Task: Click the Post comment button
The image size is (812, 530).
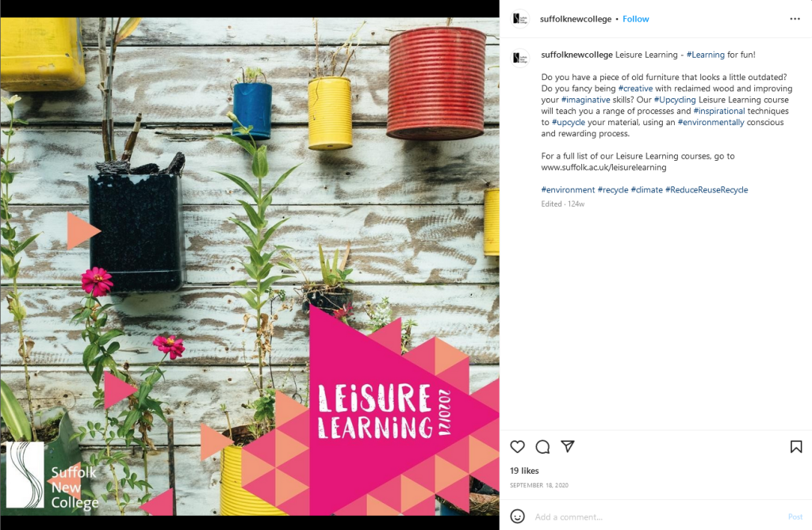Action: click(795, 517)
